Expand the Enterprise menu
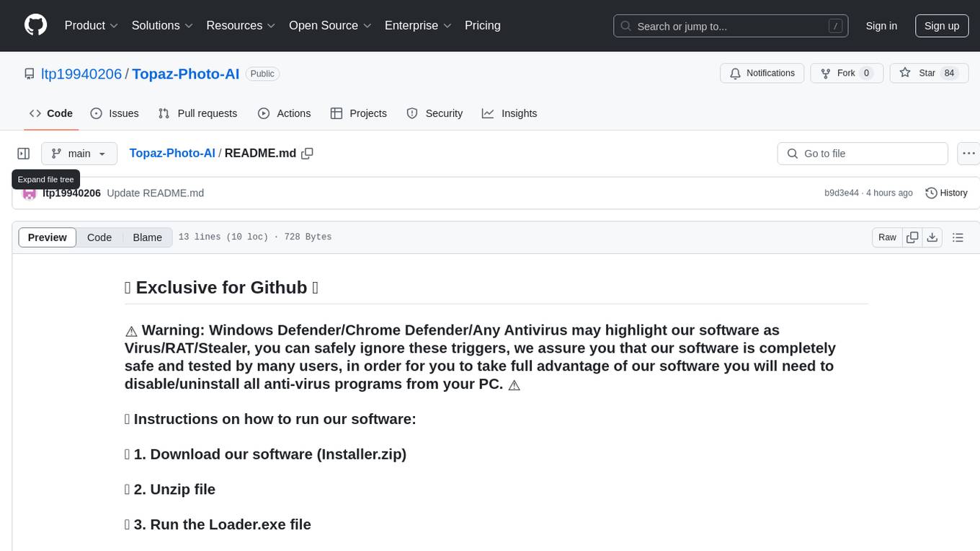 [x=418, y=25]
